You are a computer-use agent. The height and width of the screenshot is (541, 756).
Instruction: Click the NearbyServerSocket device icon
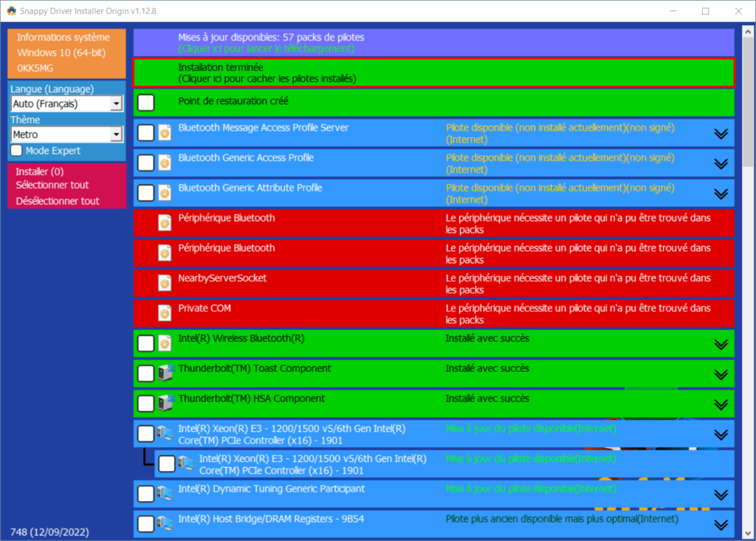[165, 283]
